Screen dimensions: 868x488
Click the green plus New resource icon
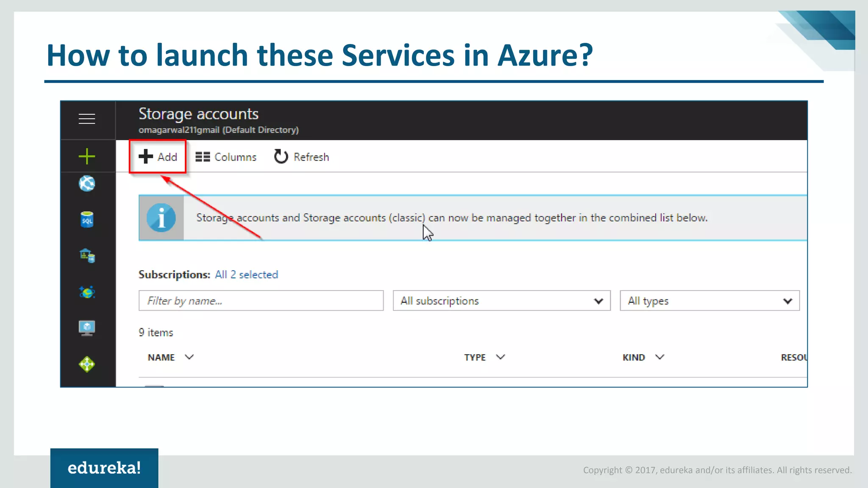coord(87,156)
